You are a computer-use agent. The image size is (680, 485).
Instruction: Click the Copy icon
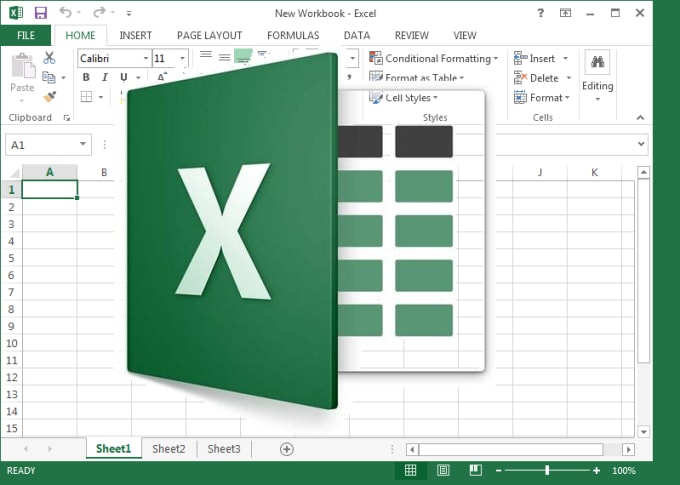pyautogui.click(x=49, y=78)
